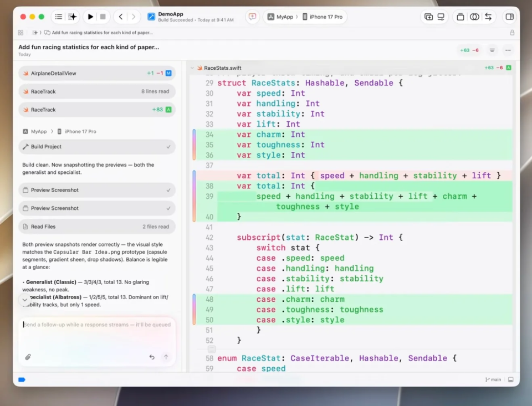Screen dimensions: 532x406
Task: Click the undo arrow in message box
Action: (x=152, y=357)
